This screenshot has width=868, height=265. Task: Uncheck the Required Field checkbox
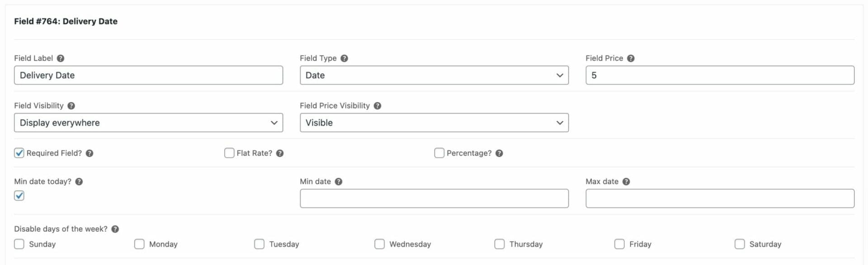coord(19,153)
